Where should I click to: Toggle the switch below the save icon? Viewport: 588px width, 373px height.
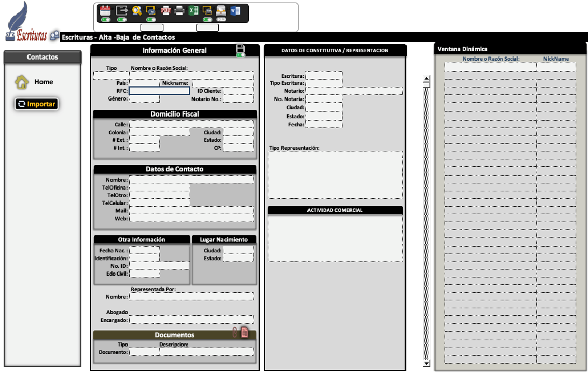click(x=241, y=55)
